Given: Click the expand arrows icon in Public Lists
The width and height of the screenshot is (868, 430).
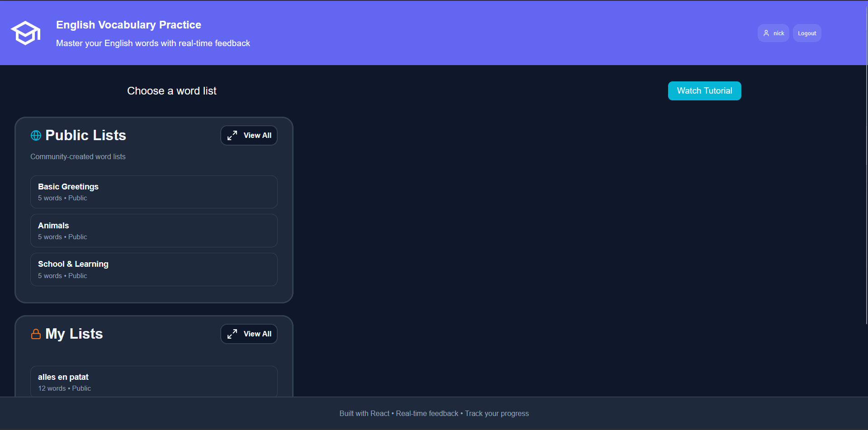Looking at the screenshot, I should pyautogui.click(x=232, y=135).
